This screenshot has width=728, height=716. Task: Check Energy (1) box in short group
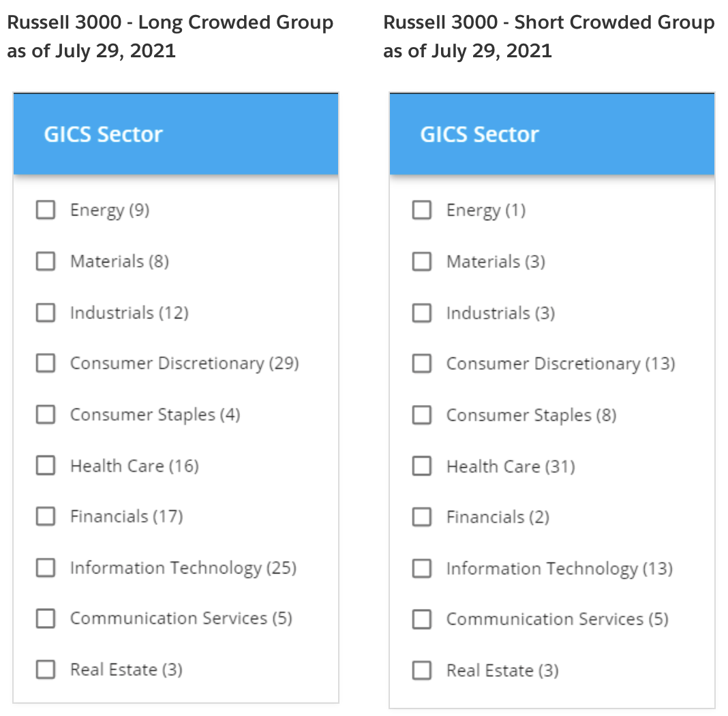tap(422, 210)
